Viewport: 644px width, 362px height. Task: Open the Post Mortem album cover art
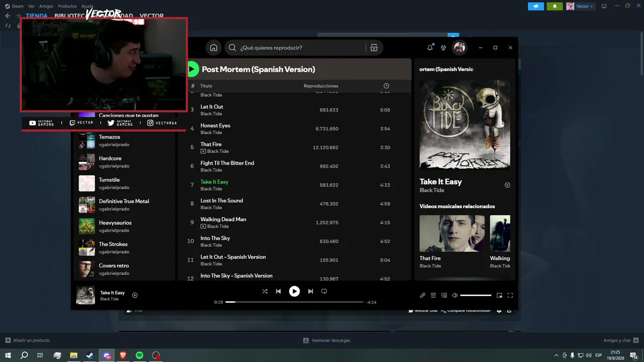click(x=465, y=124)
